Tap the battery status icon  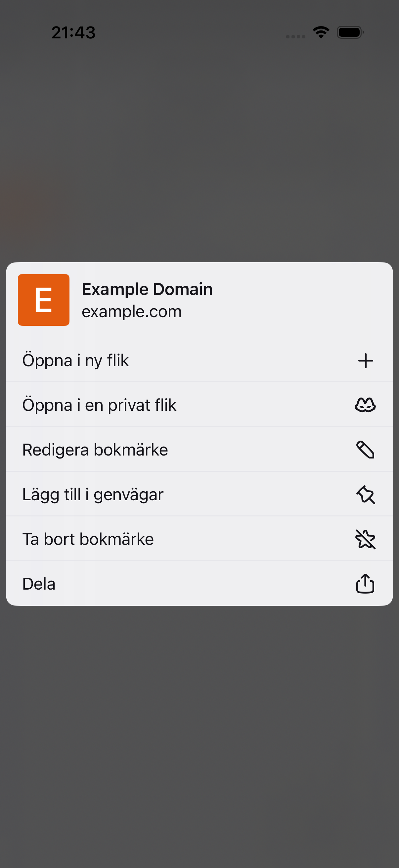tap(350, 32)
